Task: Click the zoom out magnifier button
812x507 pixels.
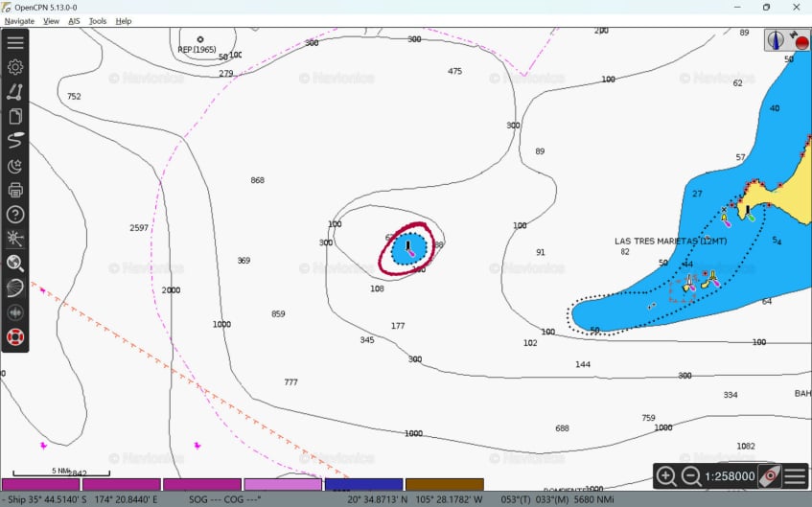Action: (690, 476)
